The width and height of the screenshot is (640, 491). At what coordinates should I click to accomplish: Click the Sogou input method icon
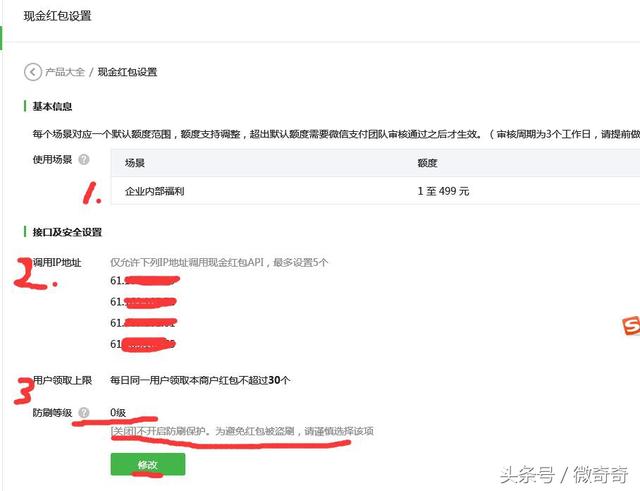[631, 326]
